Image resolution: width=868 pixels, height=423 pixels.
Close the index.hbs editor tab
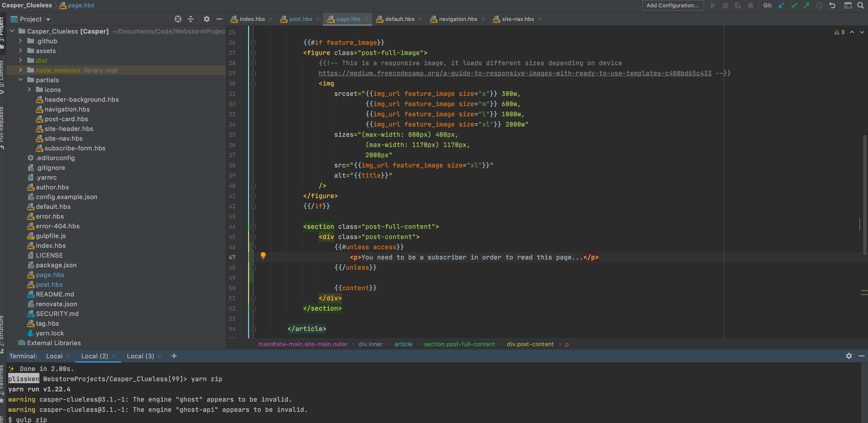(270, 19)
